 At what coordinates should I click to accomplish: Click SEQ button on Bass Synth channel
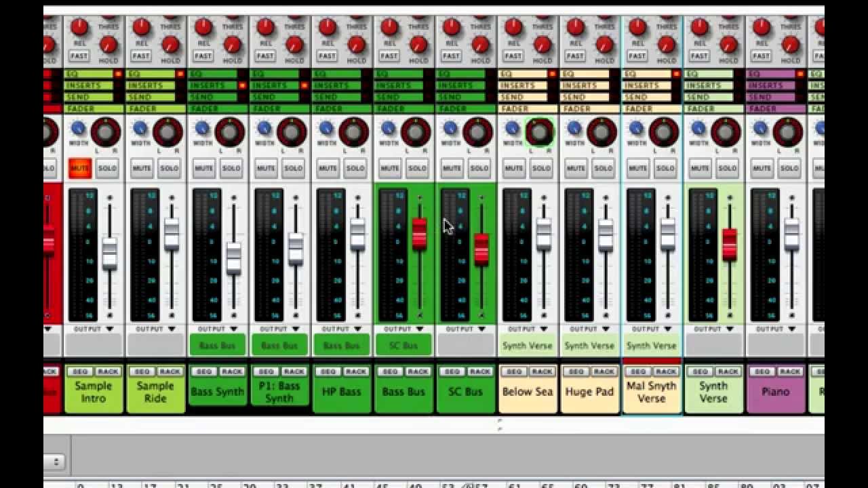pos(204,371)
